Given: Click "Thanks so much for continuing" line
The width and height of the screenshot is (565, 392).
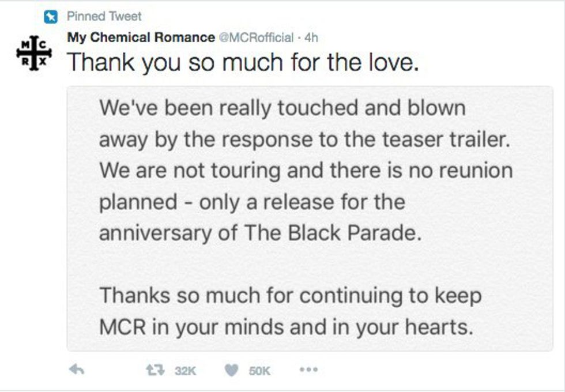Looking at the screenshot, I should pos(291,296).
